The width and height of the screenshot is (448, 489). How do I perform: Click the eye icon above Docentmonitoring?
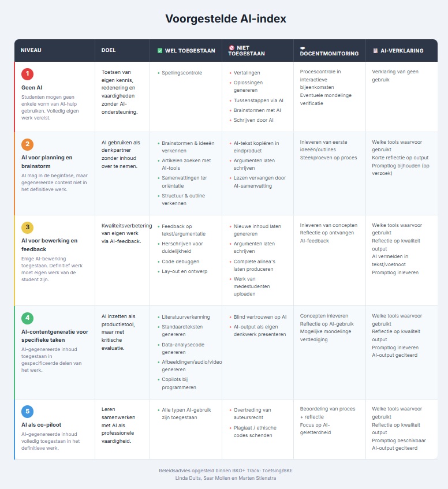pos(303,47)
